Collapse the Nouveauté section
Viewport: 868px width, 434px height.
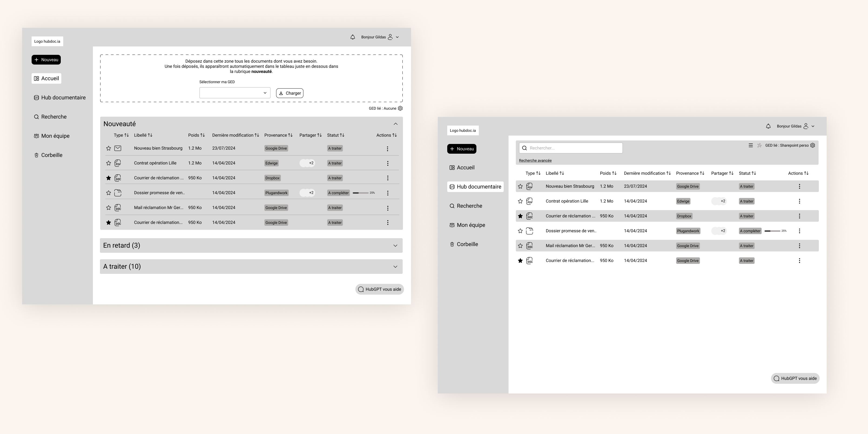[x=396, y=124]
